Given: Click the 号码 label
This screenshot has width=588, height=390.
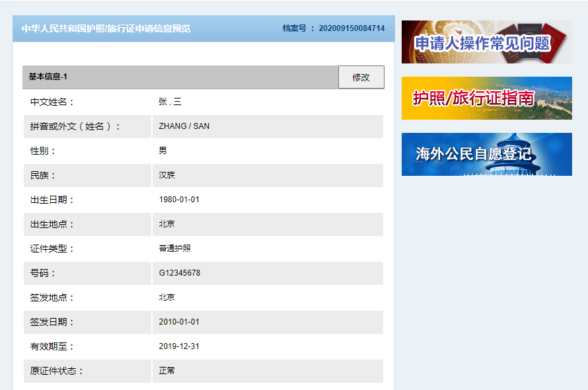Looking at the screenshot, I should (43, 273).
